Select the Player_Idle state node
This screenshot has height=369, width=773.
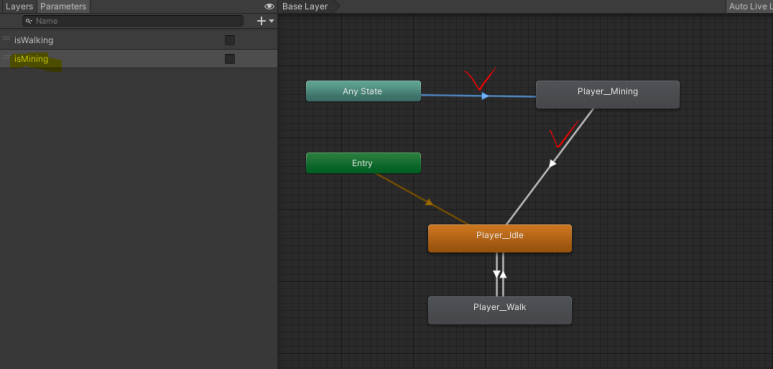click(x=500, y=238)
